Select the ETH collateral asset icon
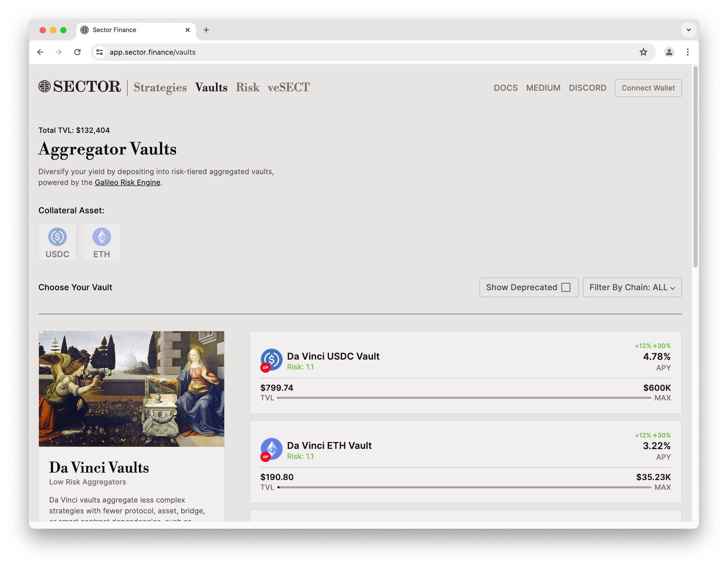Screen dimensions: 728x567 point(102,237)
